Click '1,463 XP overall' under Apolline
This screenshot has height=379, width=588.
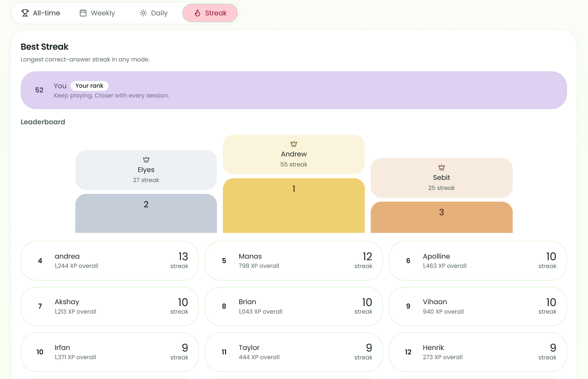pos(445,266)
